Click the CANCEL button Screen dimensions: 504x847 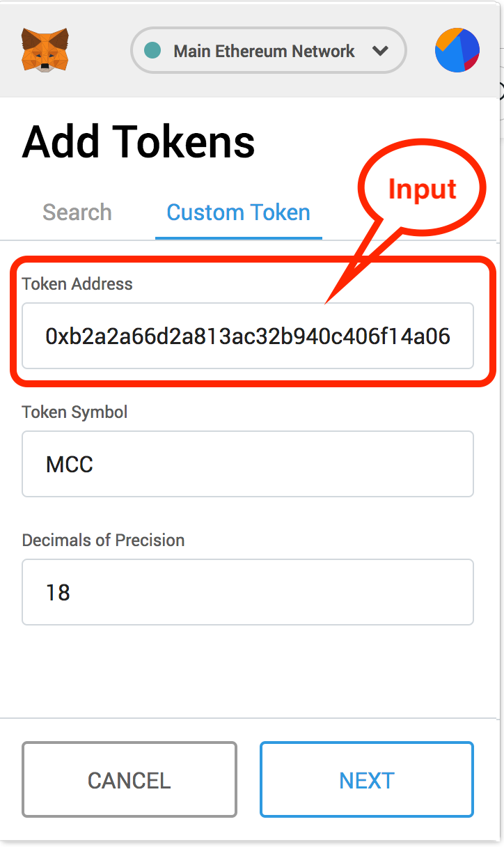coord(129,779)
